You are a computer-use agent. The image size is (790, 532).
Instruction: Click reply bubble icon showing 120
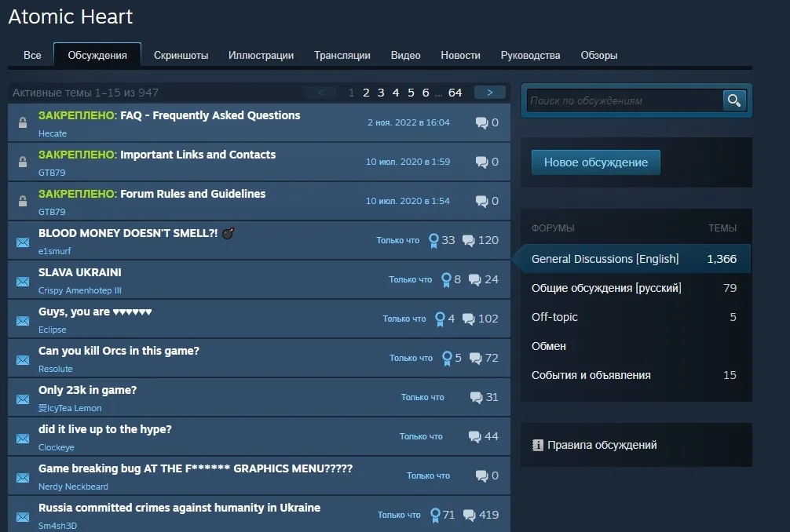[469, 241]
